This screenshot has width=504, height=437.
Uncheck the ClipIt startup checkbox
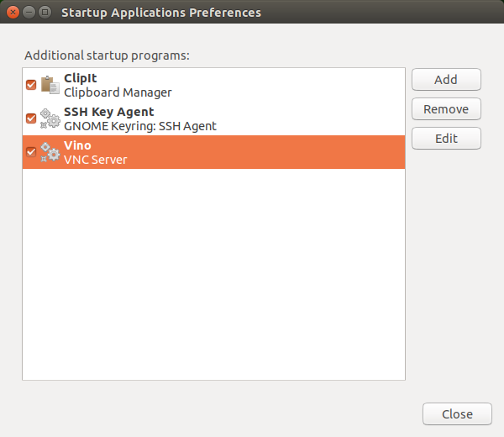[31, 85]
